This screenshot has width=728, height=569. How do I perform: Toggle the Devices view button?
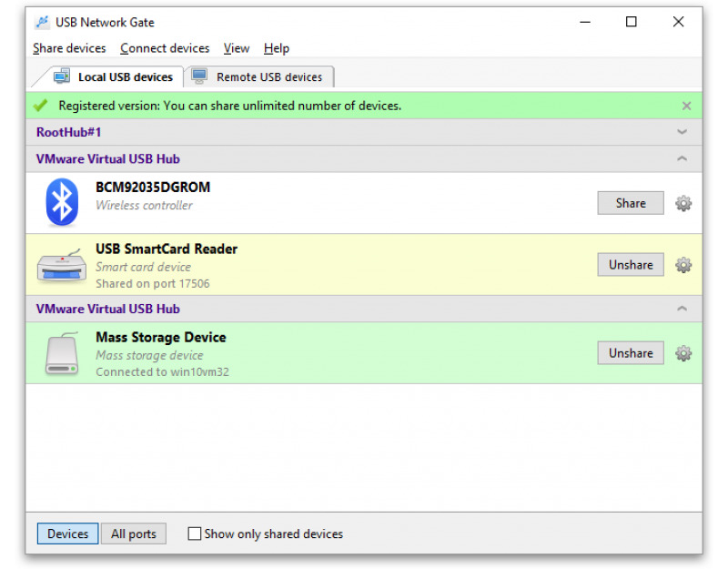[67, 533]
